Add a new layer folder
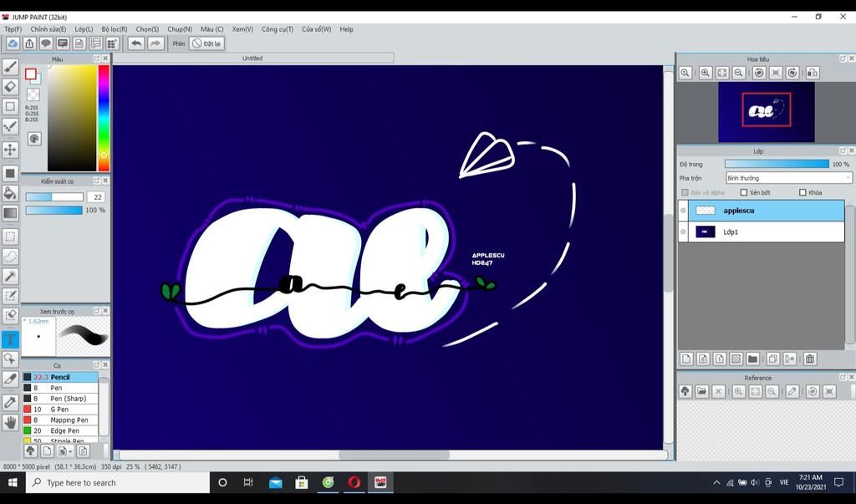856x504 pixels. [x=752, y=359]
